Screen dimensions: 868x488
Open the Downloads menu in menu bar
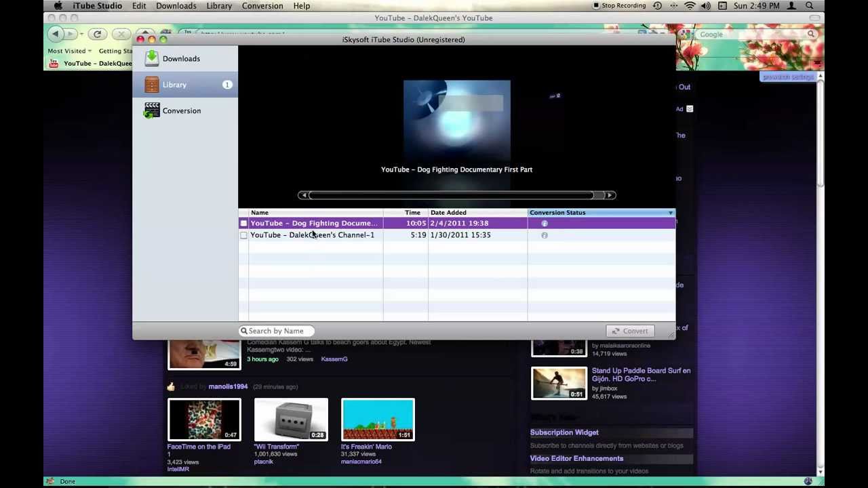(176, 5)
